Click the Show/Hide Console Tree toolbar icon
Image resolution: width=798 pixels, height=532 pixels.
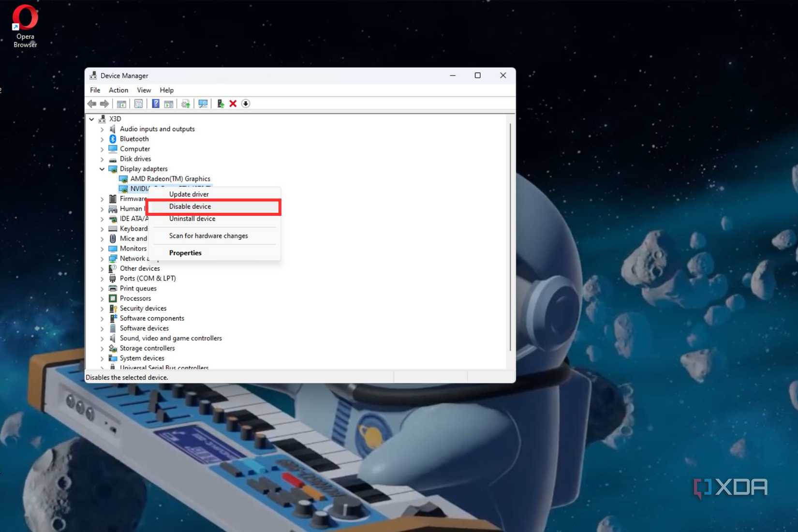(x=122, y=103)
